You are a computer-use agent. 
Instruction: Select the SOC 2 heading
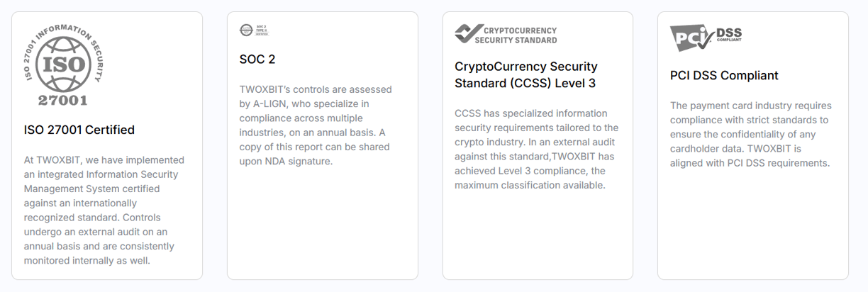pos(257,60)
